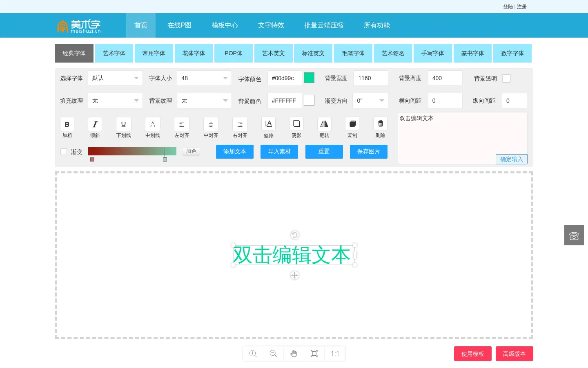Open the 渐变方向 gradient direction dropdown
Screen dimensions: 588x368
370,101
